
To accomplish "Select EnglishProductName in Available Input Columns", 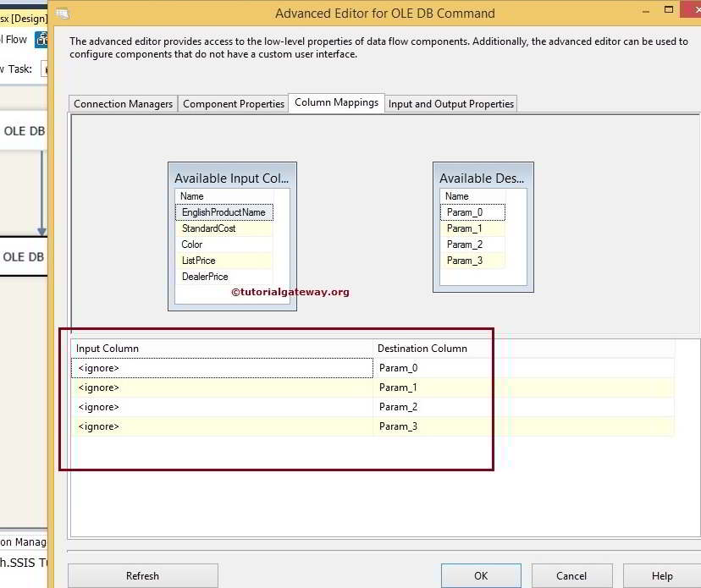I will [223, 212].
